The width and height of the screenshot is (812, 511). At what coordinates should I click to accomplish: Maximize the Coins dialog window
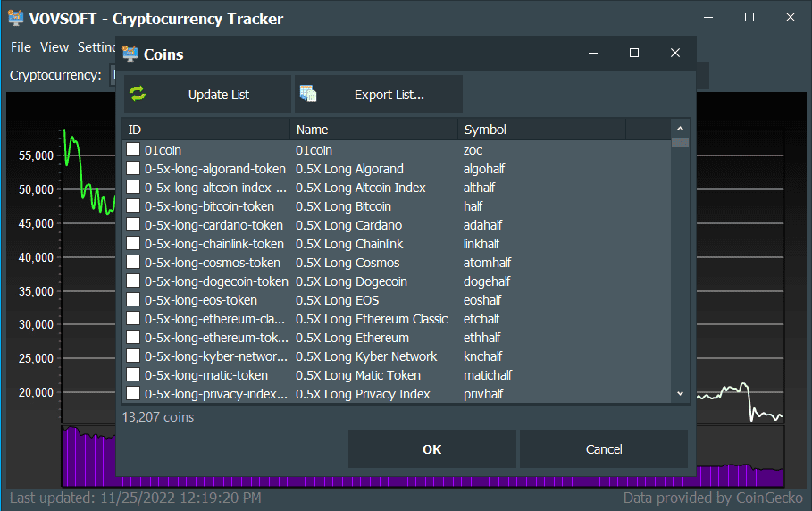pos(634,54)
